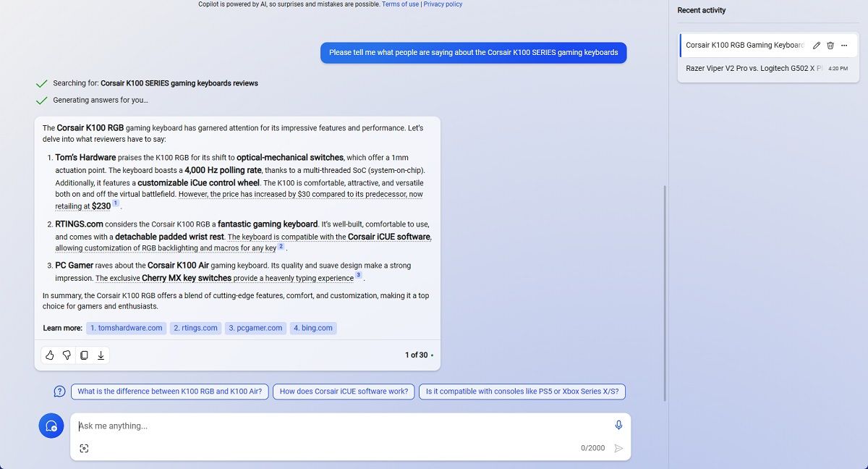Export the response using the download icon
Image resolution: width=868 pixels, height=469 pixels.
coord(101,355)
